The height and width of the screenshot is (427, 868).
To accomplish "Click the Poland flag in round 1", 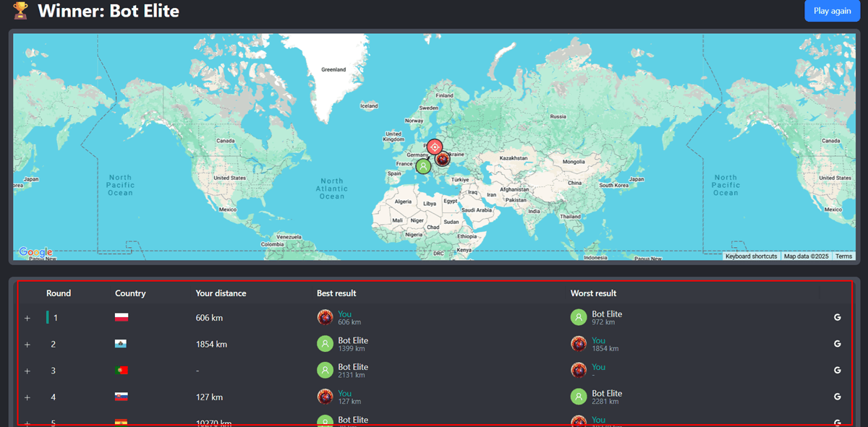I will [122, 318].
